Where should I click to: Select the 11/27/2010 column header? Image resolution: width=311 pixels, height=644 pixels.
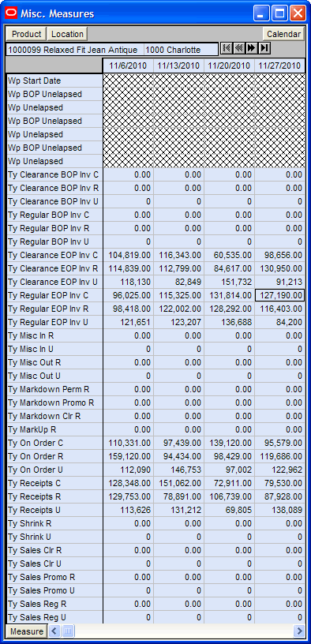(x=279, y=66)
